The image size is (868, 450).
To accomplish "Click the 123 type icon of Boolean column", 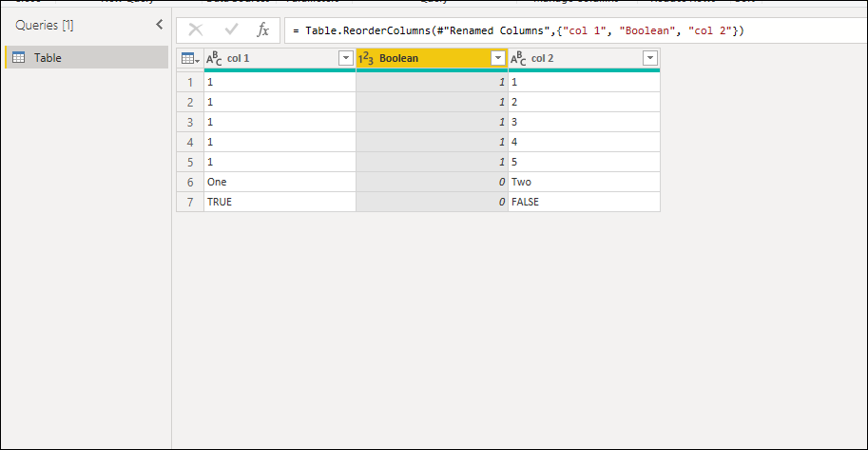I will 366,58.
